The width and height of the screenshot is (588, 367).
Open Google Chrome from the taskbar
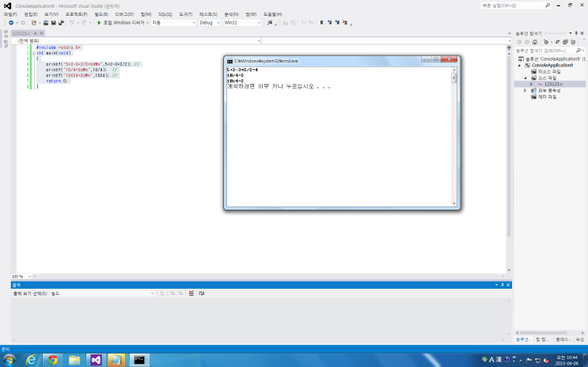click(x=53, y=360)
